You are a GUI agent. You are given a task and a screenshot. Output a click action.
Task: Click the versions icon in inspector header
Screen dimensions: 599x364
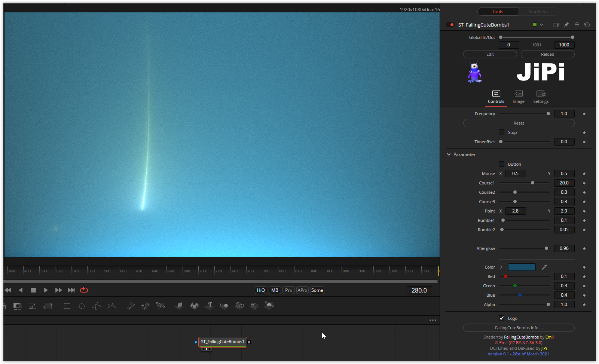coord(556,25)
